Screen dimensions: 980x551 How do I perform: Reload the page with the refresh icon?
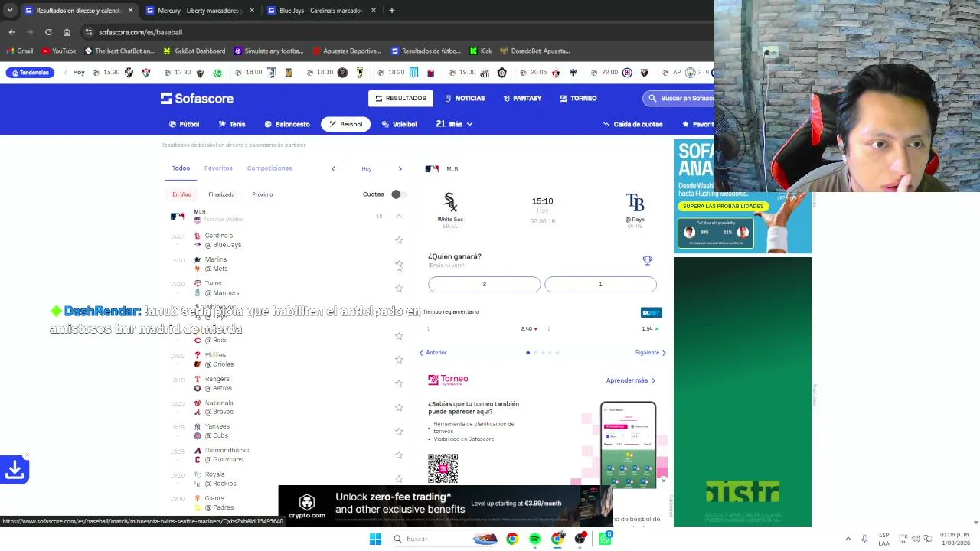[48, 32]
